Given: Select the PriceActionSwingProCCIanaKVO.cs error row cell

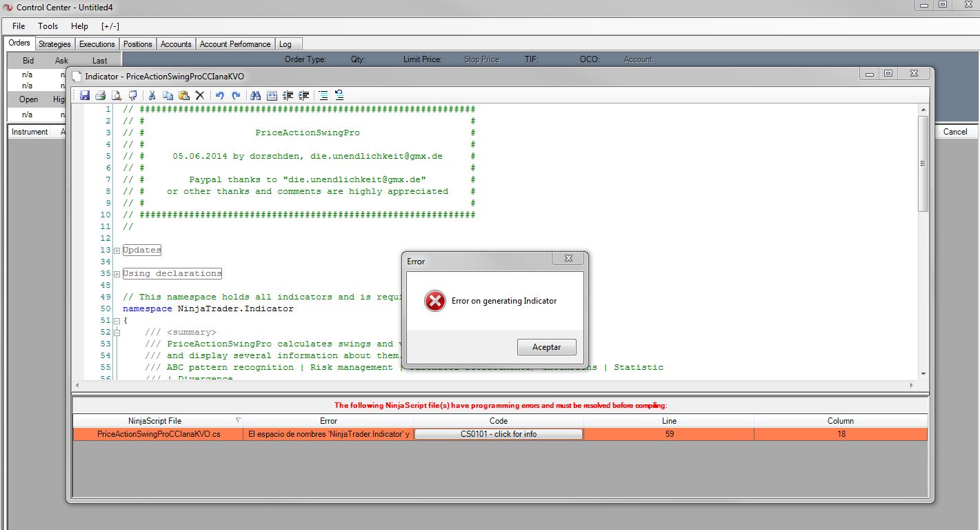Looking at the screenshot, I should coord(158,434).
